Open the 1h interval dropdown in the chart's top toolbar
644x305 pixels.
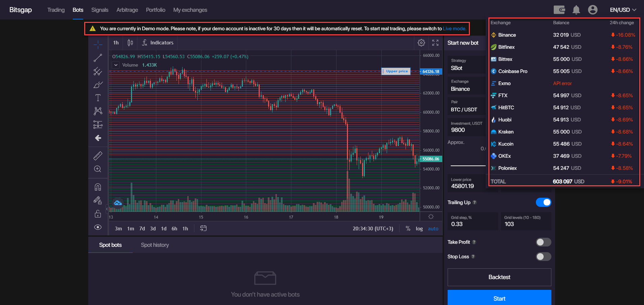tap(116, 43)
